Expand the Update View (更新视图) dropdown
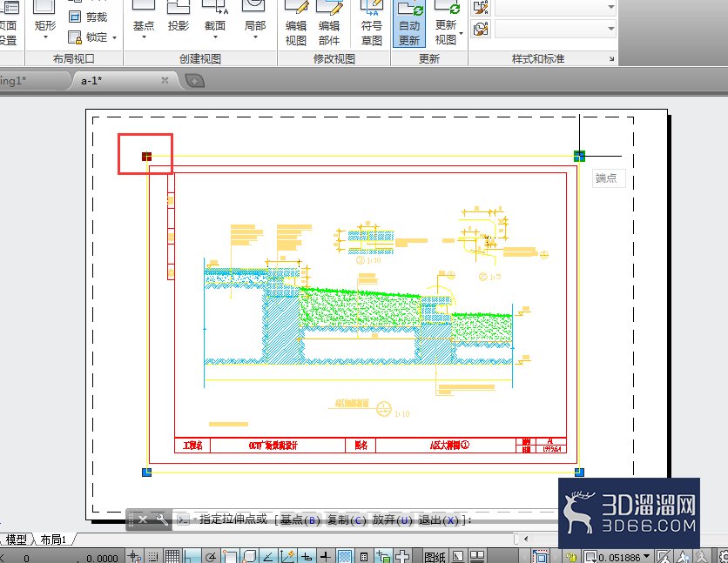The width and height of the screenshot is (728, 563). click(461, 33)
